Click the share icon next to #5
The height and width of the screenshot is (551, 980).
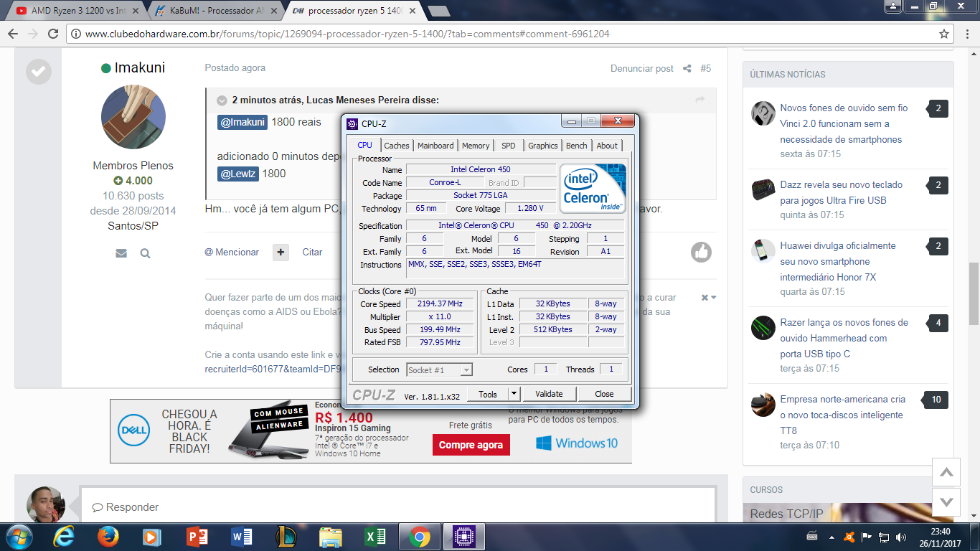coord(687,69)
